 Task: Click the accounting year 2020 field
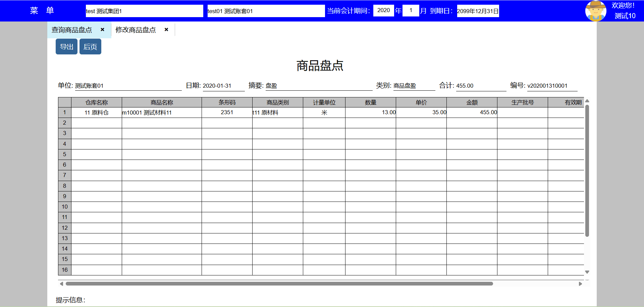(383, 10)
